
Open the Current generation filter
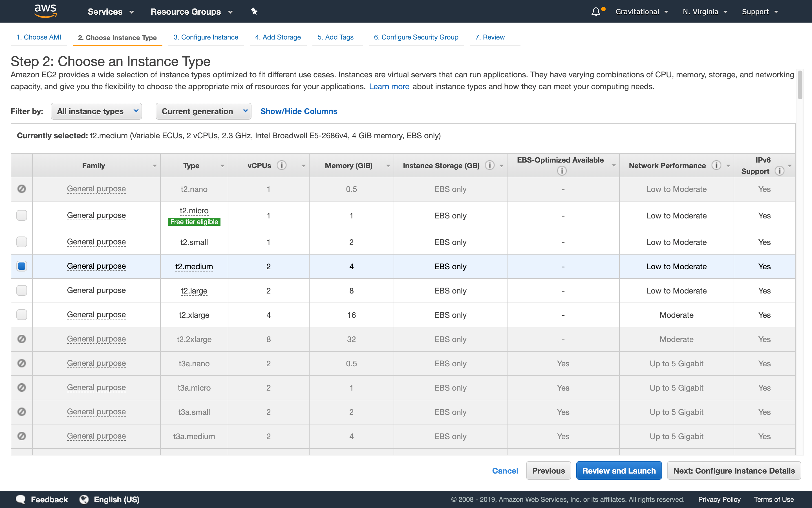[203, 111]
